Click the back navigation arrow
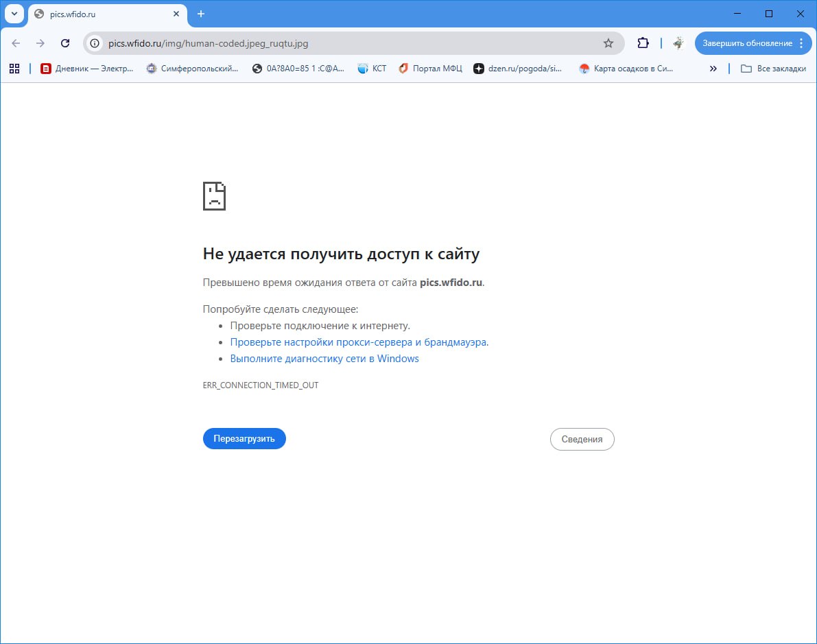The height and width of the screenshot is (644, 817). pyautogui.click(x=16, y=43)
